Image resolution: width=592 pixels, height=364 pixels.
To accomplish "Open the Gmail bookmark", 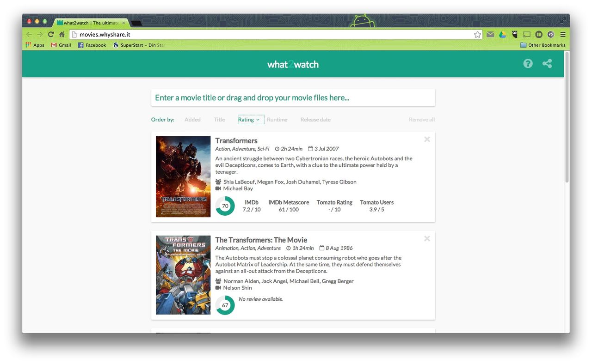I will coord(61,45).
